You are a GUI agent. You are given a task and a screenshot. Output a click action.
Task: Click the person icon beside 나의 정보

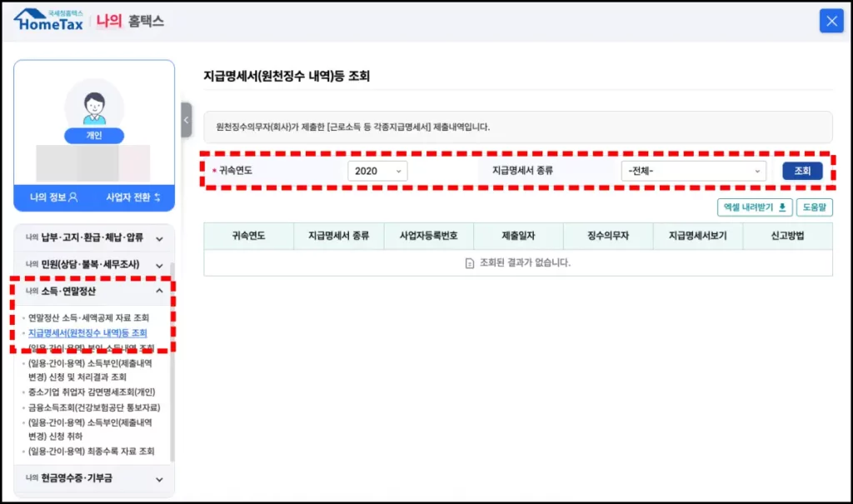75,197
